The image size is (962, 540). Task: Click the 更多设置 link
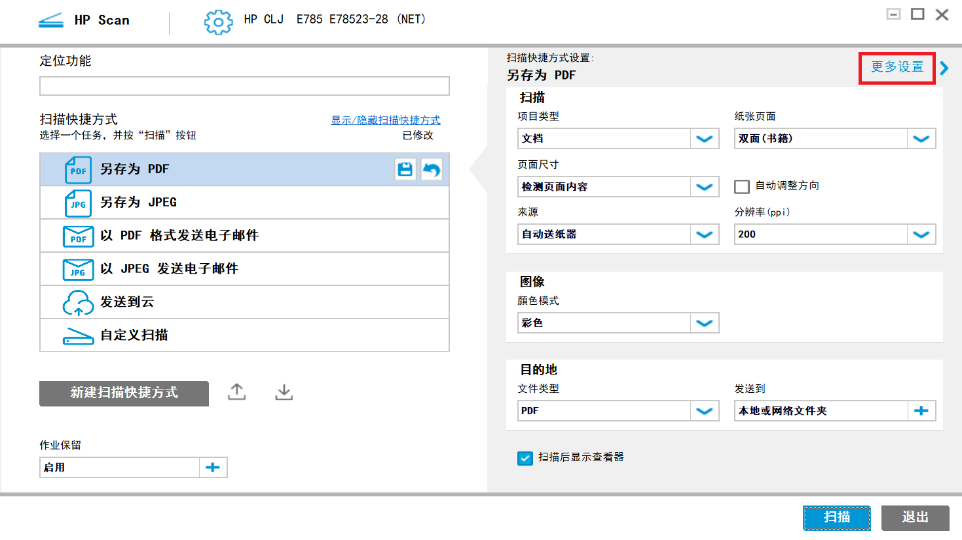897,67
